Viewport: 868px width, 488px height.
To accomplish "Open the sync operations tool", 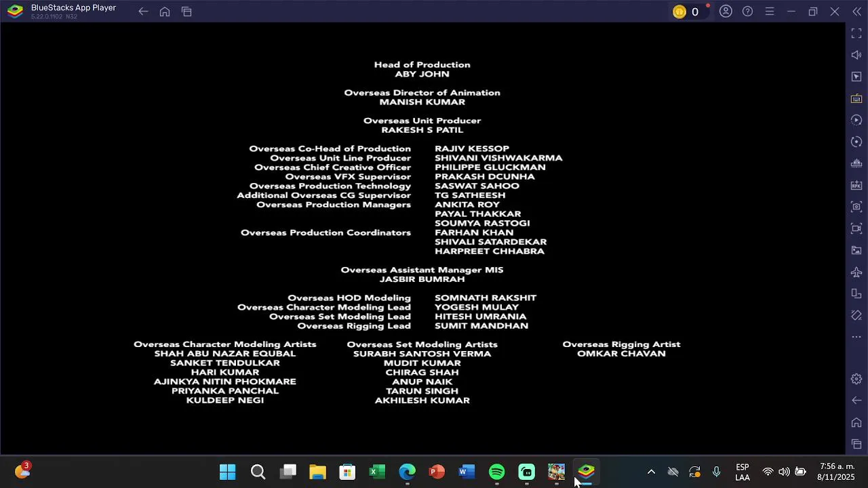I will coord(856,142).
